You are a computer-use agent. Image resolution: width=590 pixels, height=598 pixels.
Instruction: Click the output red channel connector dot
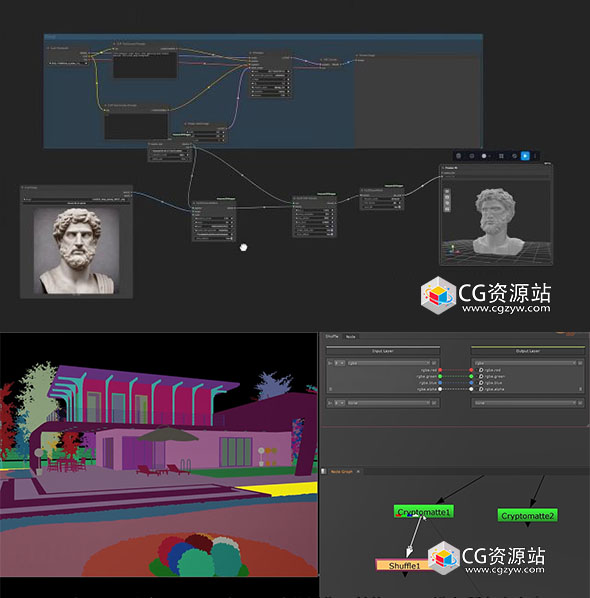pos(471,370)
